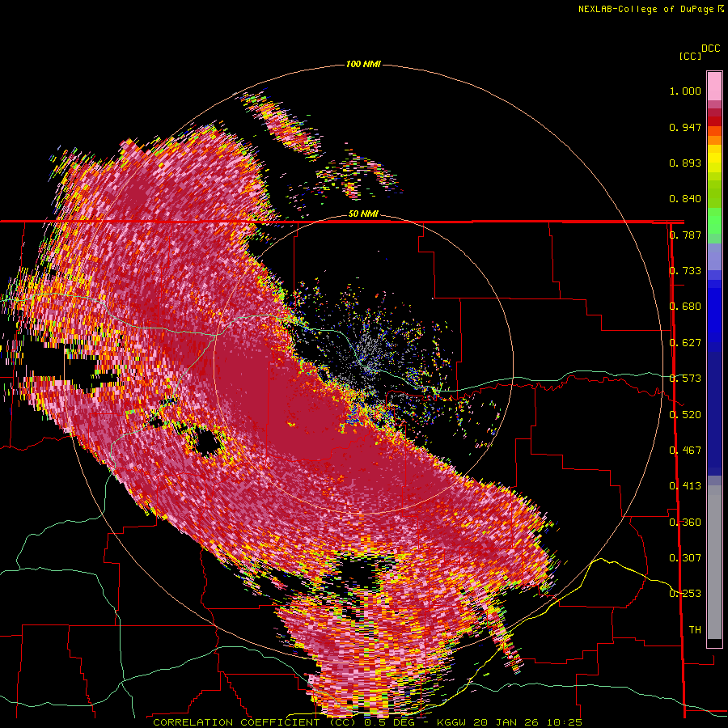
Task: Click the 0.840 color scale value
Action: click(x=685, y=199)
